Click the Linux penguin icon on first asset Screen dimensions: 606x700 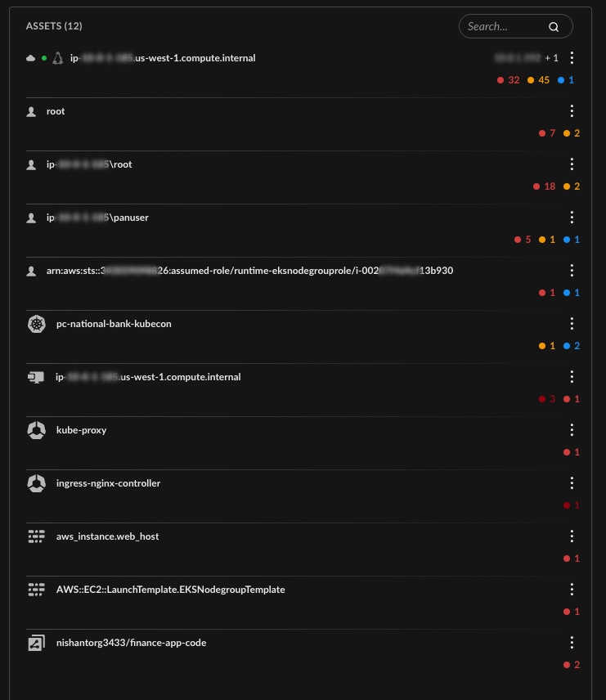57,58
